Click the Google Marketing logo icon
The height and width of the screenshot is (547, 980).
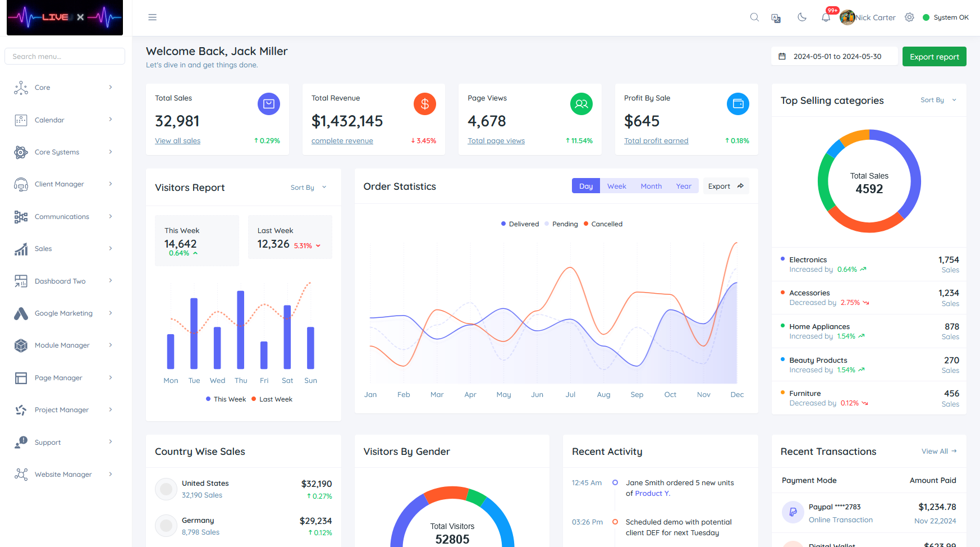(21, 313)
